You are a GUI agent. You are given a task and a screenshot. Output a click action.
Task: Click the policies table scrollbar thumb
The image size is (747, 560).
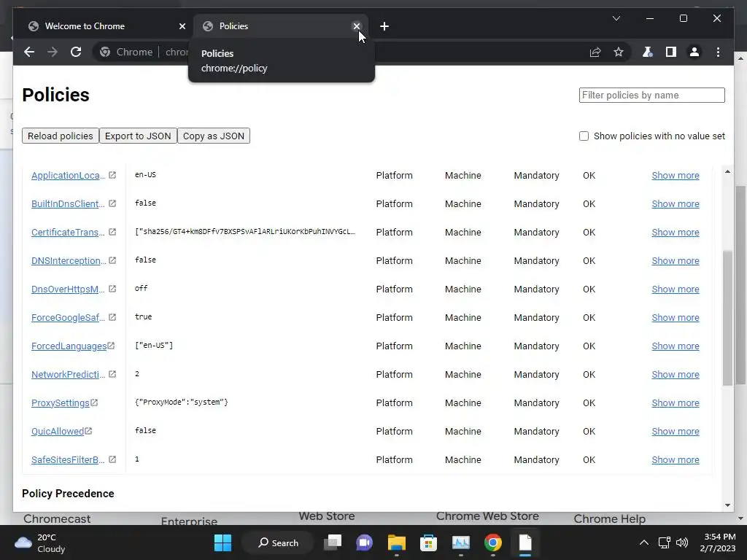(x=727, y=318)
